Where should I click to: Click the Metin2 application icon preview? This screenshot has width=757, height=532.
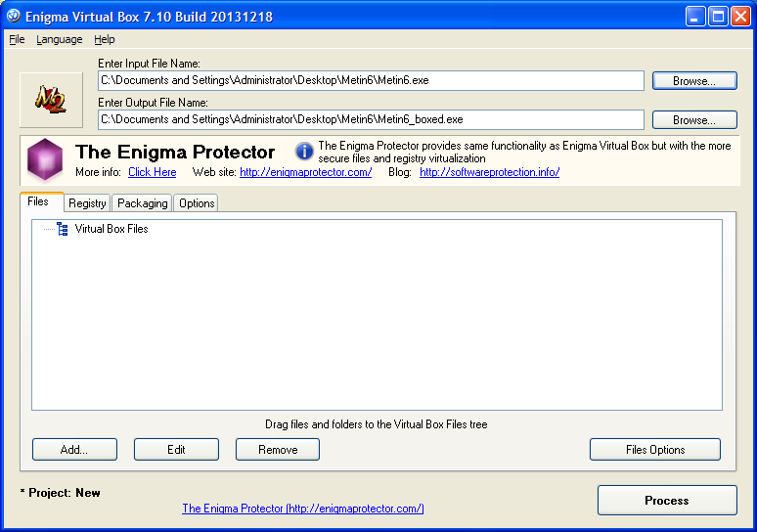click(51, 100)
